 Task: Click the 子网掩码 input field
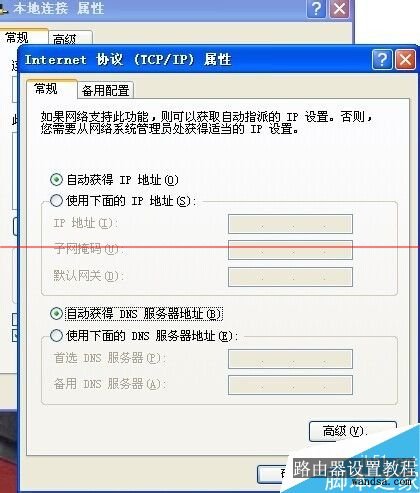tap(290, 250)
